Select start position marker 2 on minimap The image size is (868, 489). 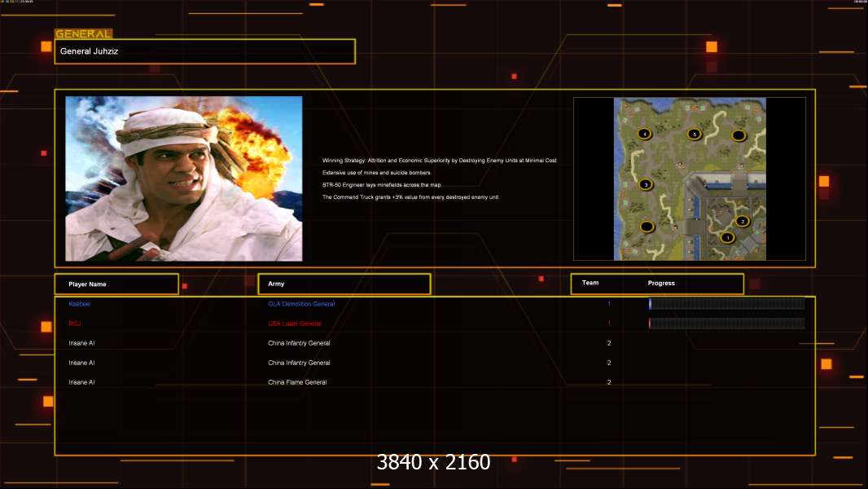(x=743, y=222)
